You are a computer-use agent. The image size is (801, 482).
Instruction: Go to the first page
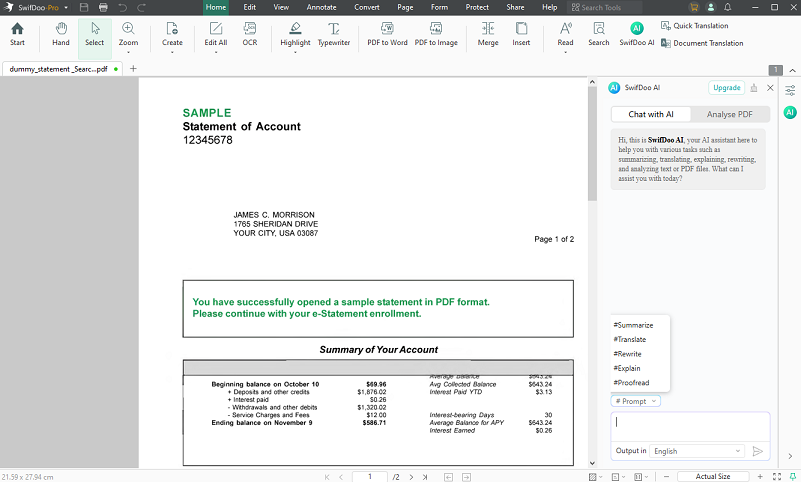point(327,477)
